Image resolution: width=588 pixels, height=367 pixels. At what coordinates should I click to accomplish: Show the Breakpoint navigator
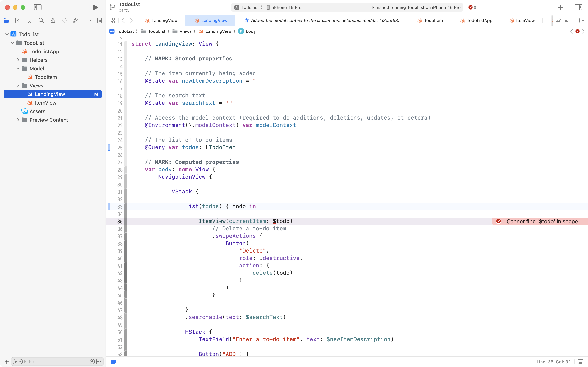pos(88,20)
